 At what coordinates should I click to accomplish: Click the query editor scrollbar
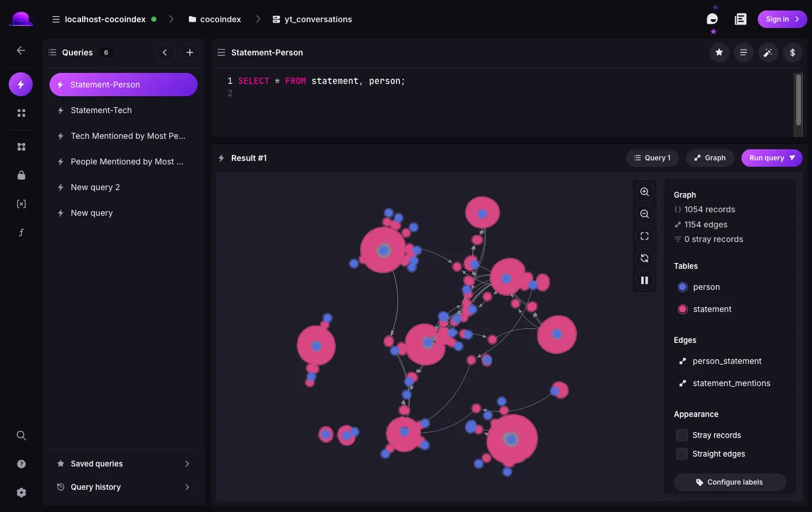point(799,99)
